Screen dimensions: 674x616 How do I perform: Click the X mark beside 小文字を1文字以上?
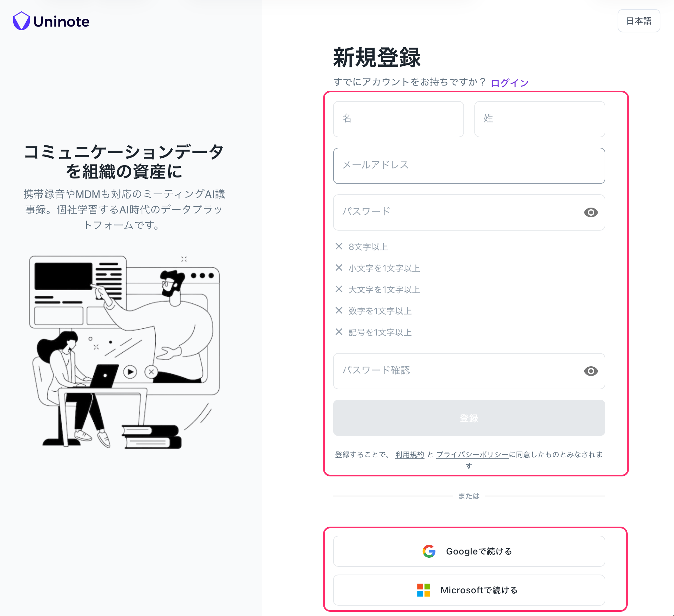(339, 268)
